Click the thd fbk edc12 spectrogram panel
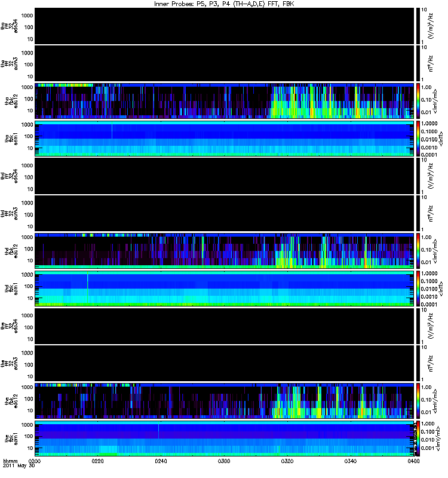Image resolution: width=448 pixels, height=478 pixels. point(225,251)
